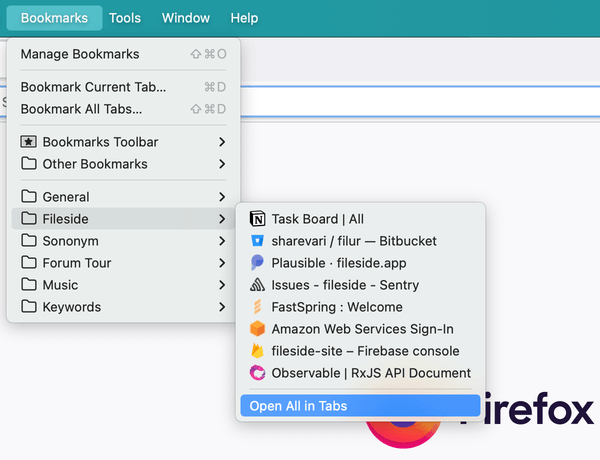Image resolution: width=600 pixels, height=460 pixels.
Task: Click the Fileside folder icon
Action: (x=29, y=219)
